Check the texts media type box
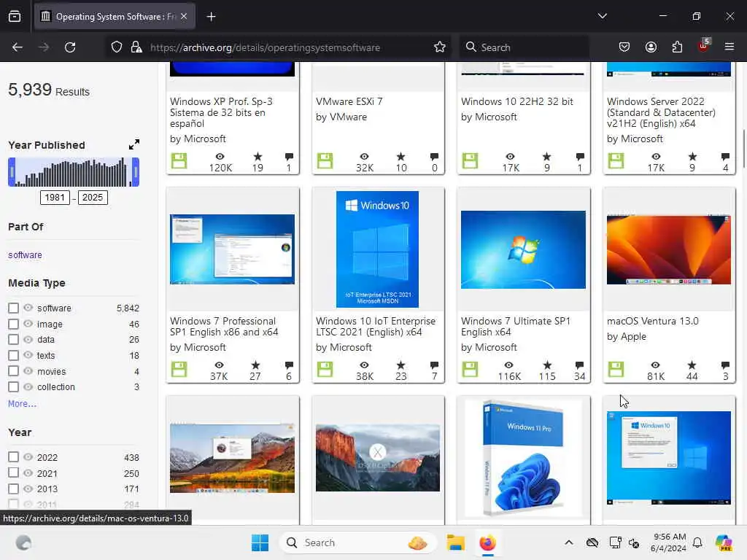The height and width of the screenshot is (560, 747). pos(13,355)
